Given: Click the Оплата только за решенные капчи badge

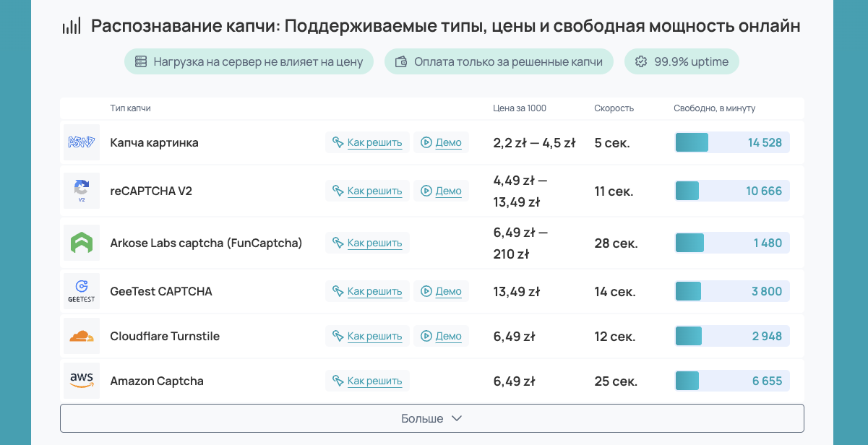Looking at the screenshot, I should click(x=499, y=61).
